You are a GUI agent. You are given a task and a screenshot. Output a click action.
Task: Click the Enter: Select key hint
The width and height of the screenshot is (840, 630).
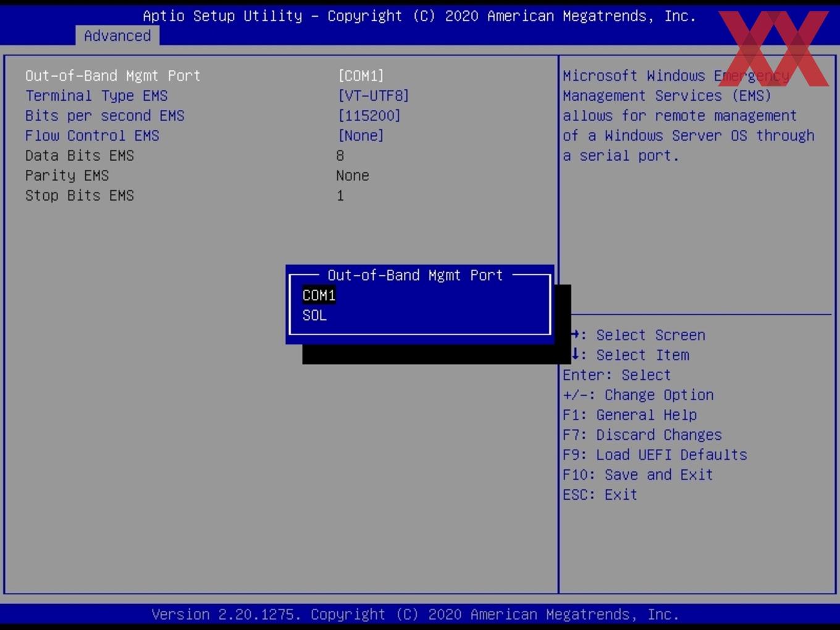point(616,375)
